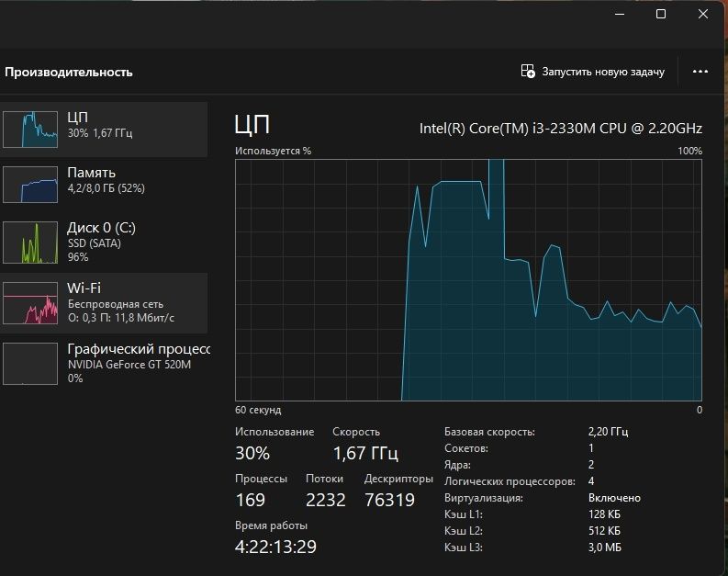The width and height of the screenshot is (728, 576).
Task: Click the Диск 0 green graph thumbnail
Action: point(30,242)
